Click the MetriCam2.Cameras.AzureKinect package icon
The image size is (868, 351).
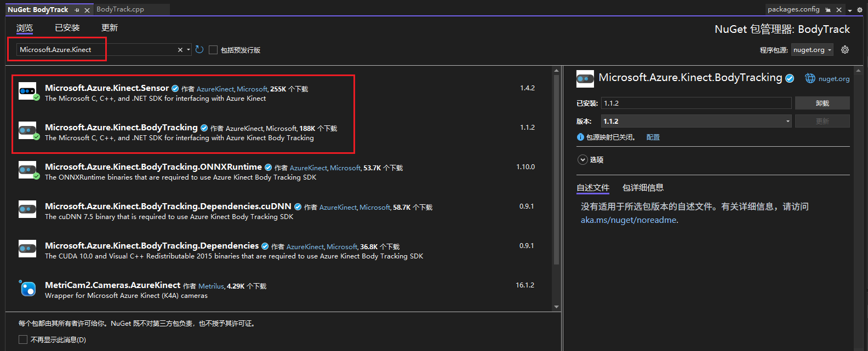[x=27, y=288]
